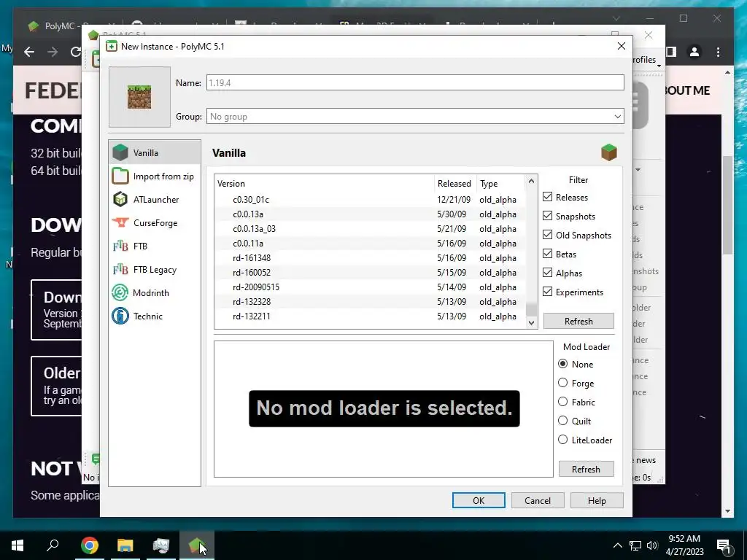Click the volume speaker tray icon
The image size is (747, 560).
(x=652, y=545)
